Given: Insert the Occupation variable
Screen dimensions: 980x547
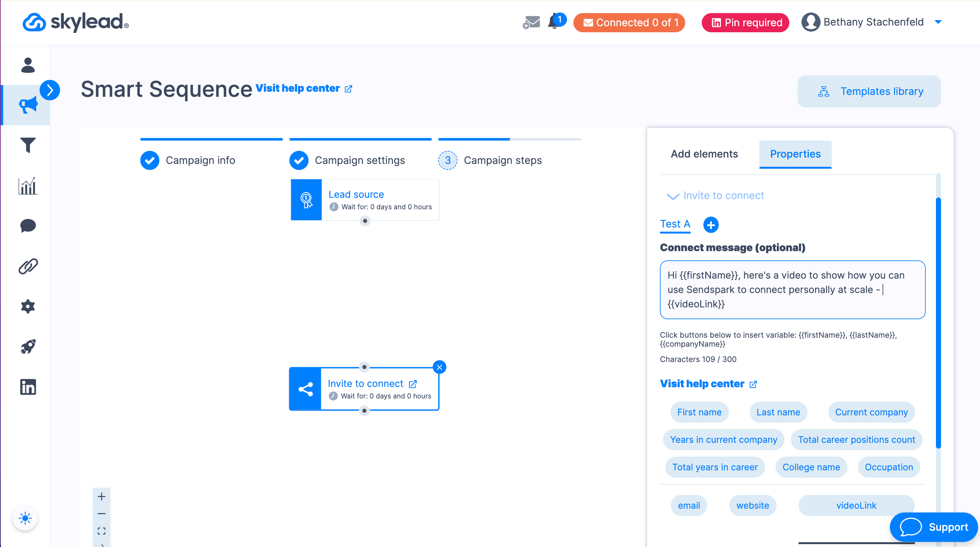Looking at the screenshot, I should tap(889, 467).
